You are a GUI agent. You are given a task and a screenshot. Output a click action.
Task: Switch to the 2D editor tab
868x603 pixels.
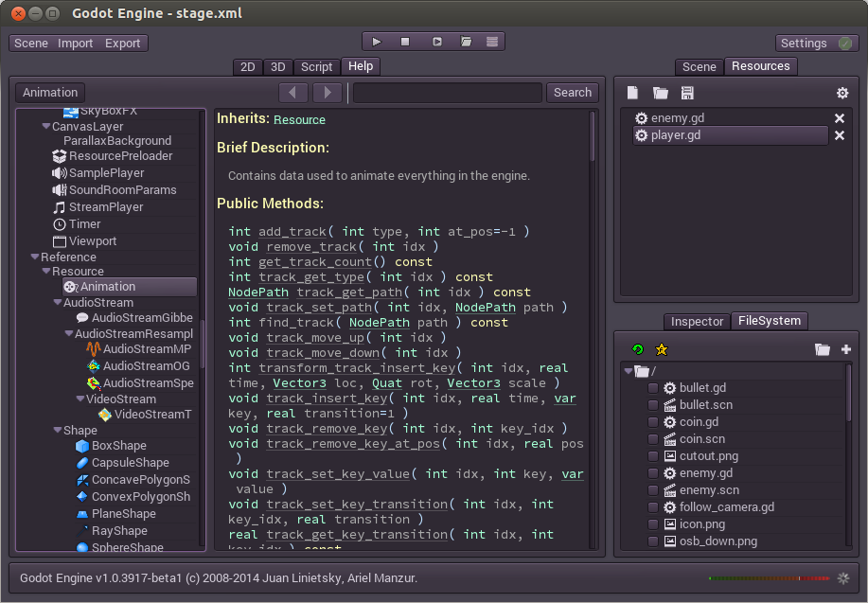[247, 67]
